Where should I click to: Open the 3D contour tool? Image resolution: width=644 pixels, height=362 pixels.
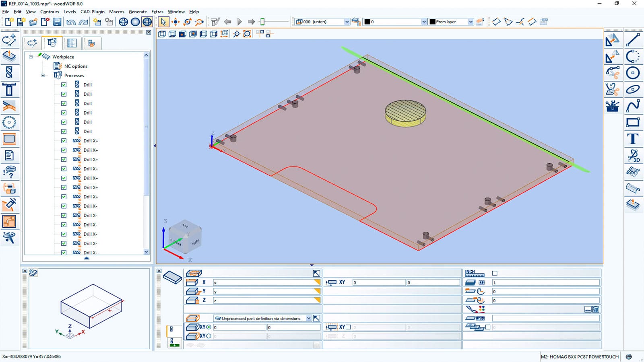[633, 156]
